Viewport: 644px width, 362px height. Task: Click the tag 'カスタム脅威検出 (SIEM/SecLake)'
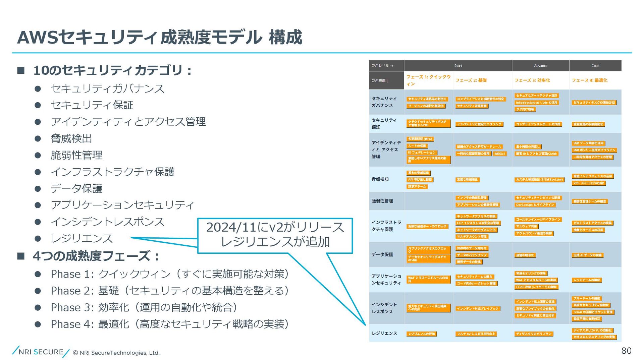pos(539,180)
